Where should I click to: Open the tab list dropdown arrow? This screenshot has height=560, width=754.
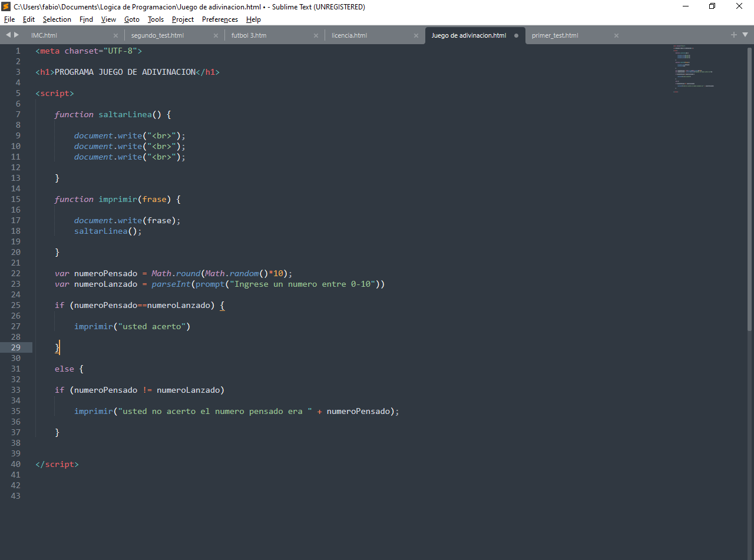pos(745,35)
